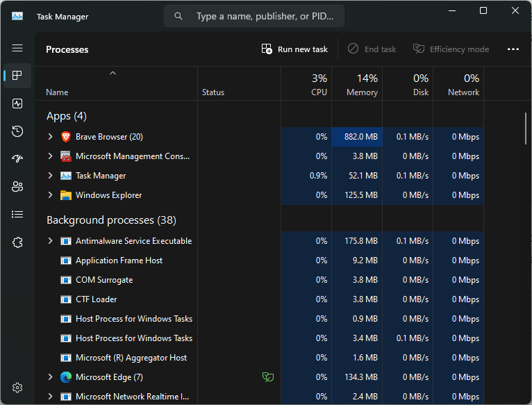532x405 pixels.
Task: Open the Startup apps sidebar icon
Action: click(17, 158)
